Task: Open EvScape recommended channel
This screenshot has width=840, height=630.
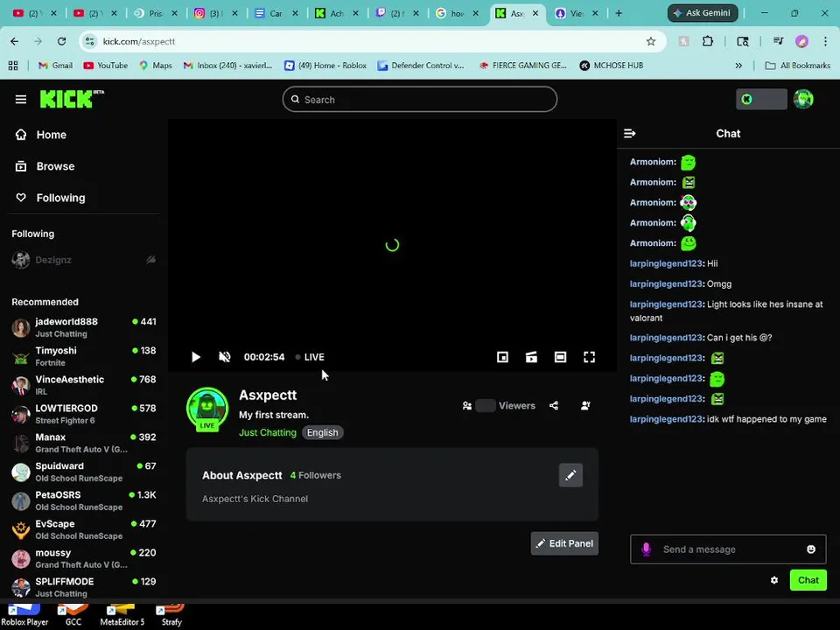Action: [x=84, y=530]
